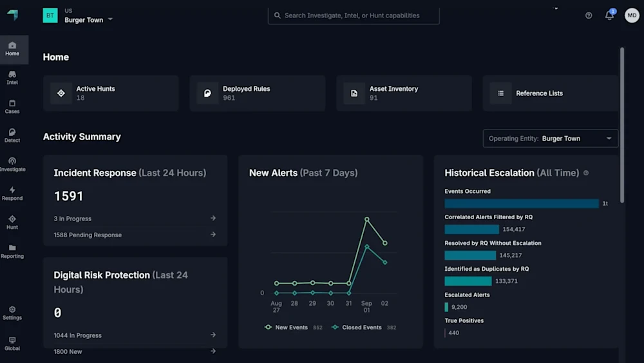Open the Hunt sidebar section
Screen dimensions: 644x363
coord(12,222)
